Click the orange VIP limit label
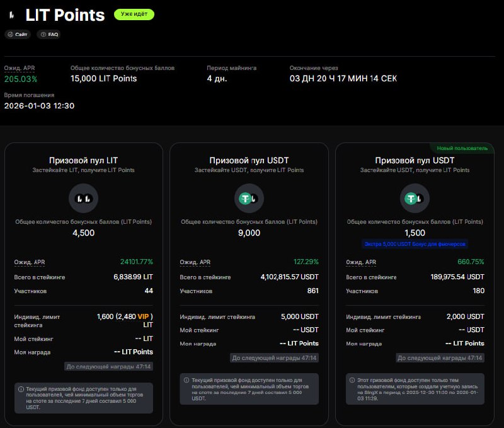 (x=143, y=316)
